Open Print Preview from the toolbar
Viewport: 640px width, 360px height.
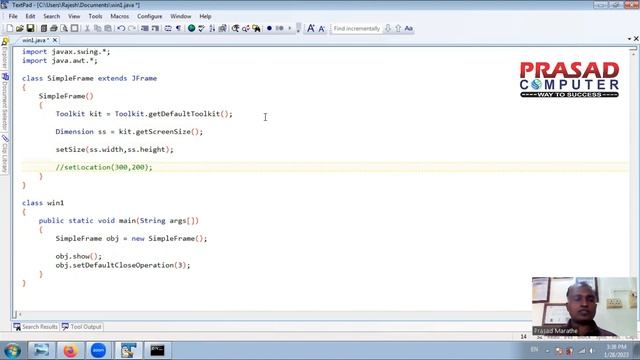coord(64,29)
